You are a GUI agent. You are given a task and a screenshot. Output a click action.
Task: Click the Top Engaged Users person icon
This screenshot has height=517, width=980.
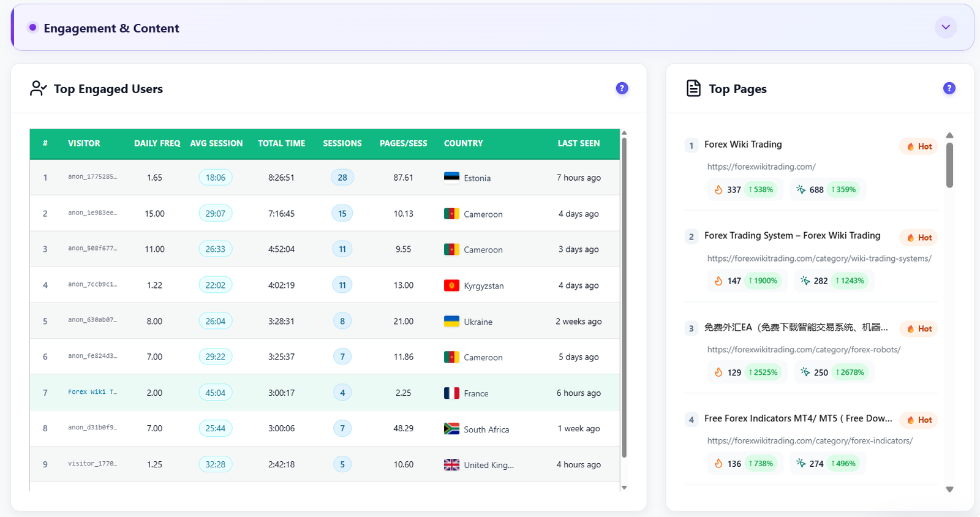coord(38,88)
